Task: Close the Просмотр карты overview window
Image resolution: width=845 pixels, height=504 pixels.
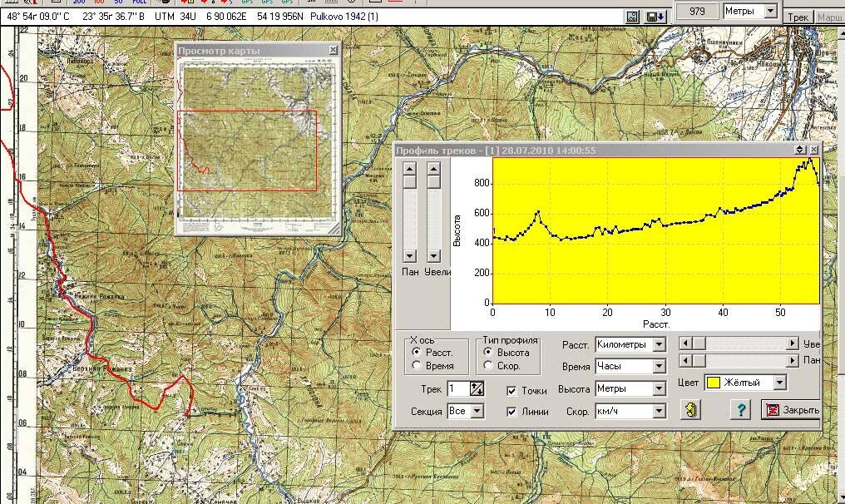Action: coord(333,51)
